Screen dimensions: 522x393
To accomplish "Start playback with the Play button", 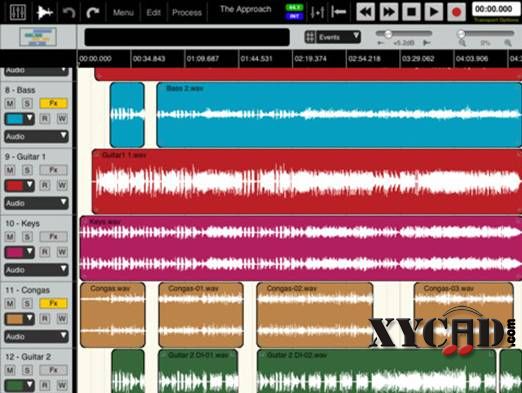I will (x=434, y=12).
